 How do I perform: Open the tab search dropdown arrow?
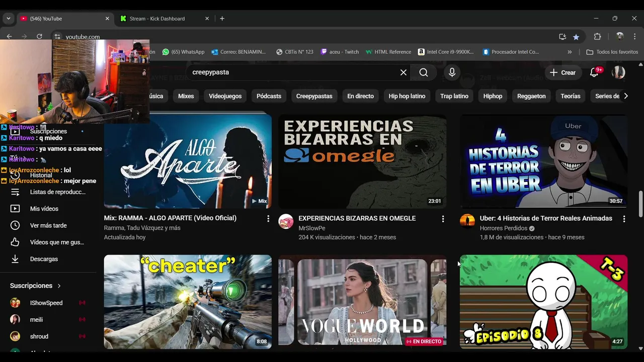pyautogui.click(x=8, y=19)
